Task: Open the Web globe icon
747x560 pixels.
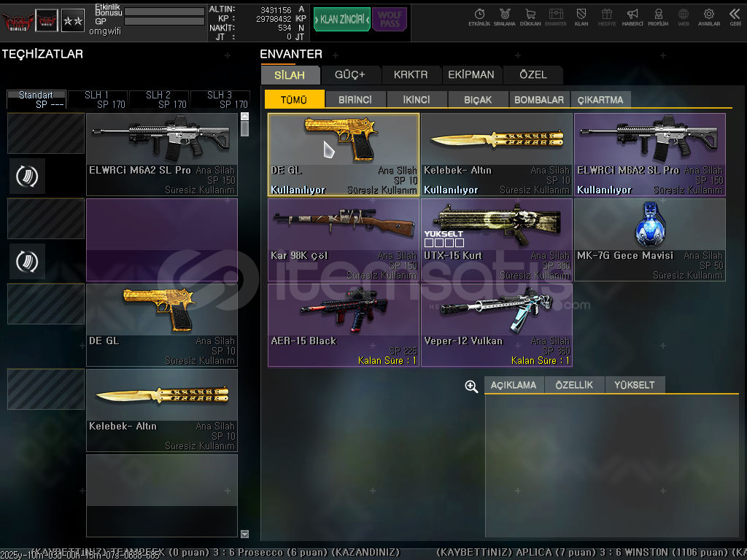Action: (683, 17)
